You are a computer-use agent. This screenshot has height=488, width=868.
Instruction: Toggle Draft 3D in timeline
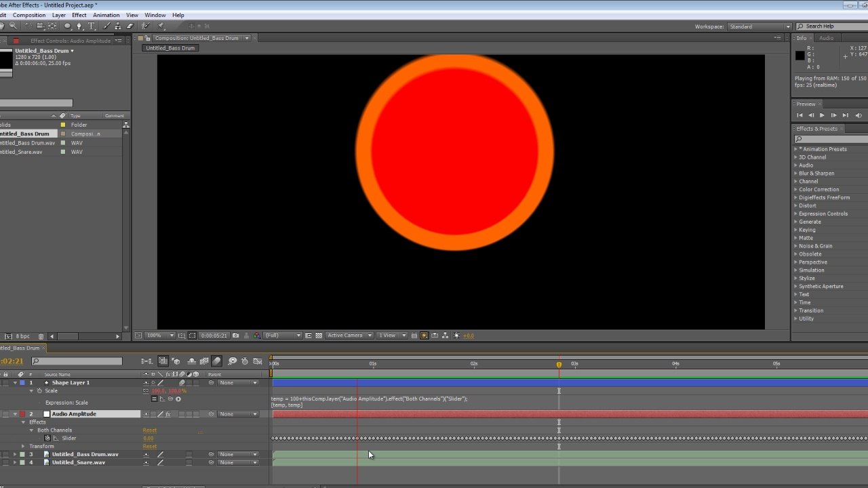(x=176, y=361)
